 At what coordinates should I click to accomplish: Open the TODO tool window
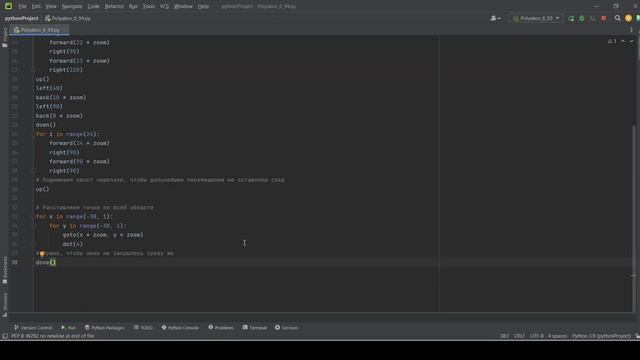click(x=143, y=328)
